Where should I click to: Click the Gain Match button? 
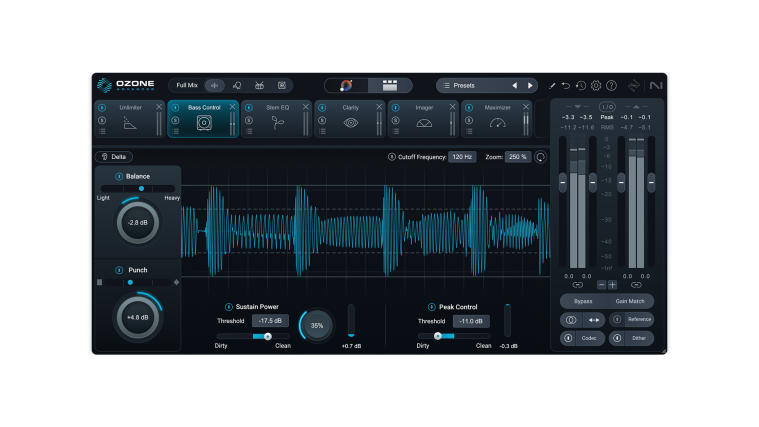pyautogui.click(x=630, y=301)
